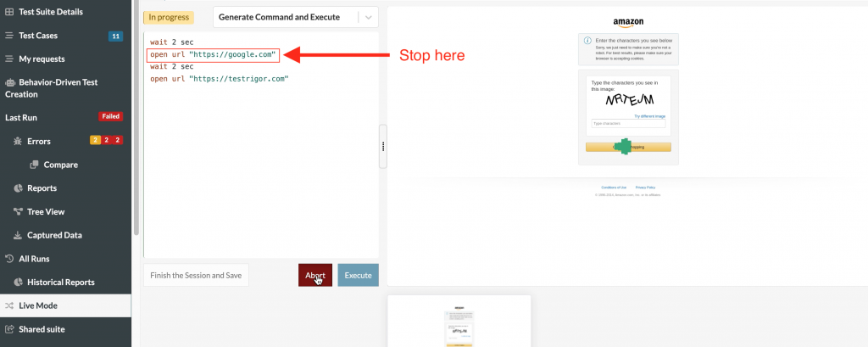Open Live Mode in the sidebar
The width and height of the screenshot is (868, 347).
[38, 305]
